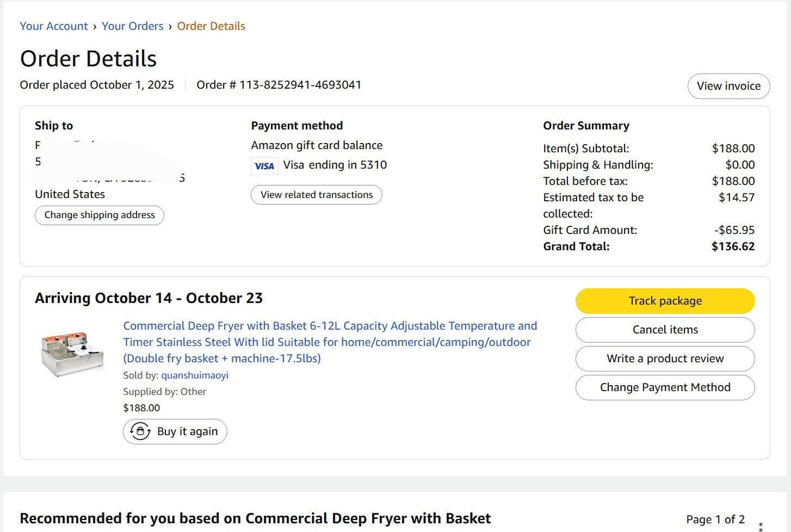Click the Page 1 of 2 indicator

[715, 519]
